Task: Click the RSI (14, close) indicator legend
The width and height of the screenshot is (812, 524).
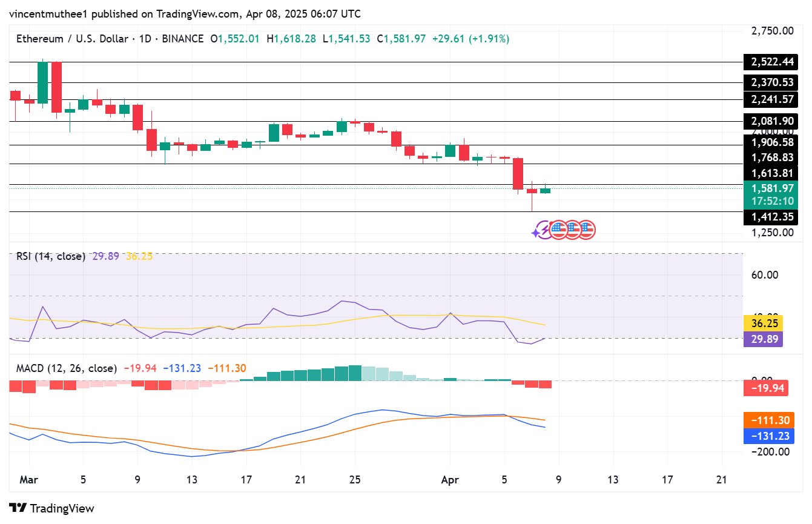Action: coord(50,256)
